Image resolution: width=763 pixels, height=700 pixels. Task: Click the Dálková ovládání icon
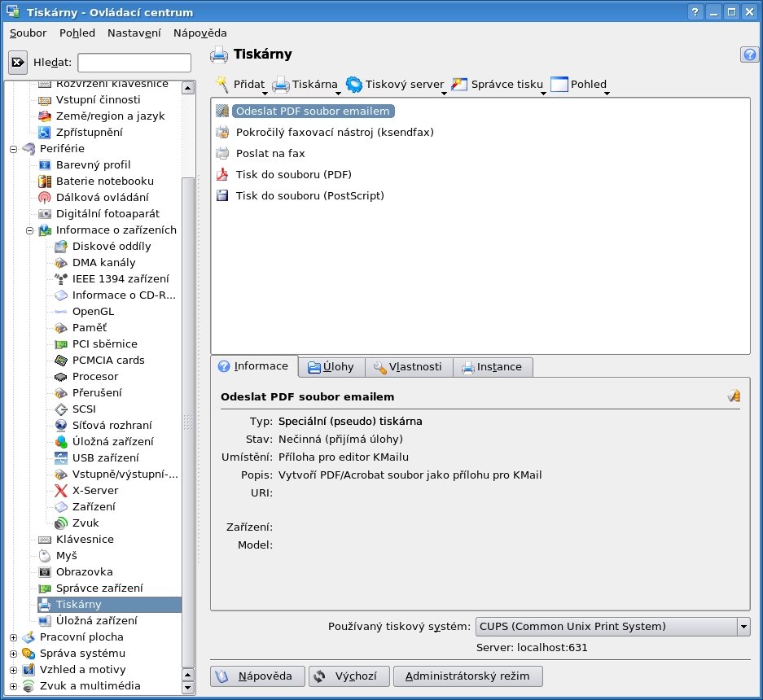point(45,198)
